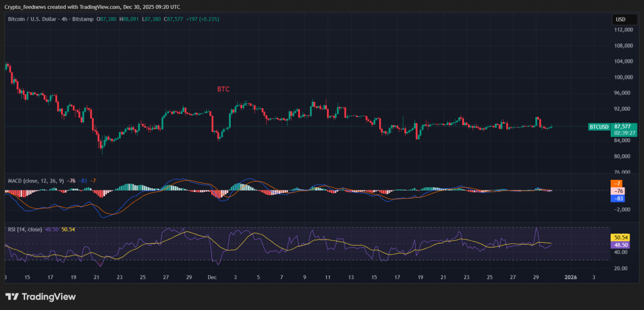Click the 112,000 price scale label
644x310 pixels.
pos(623,30)
